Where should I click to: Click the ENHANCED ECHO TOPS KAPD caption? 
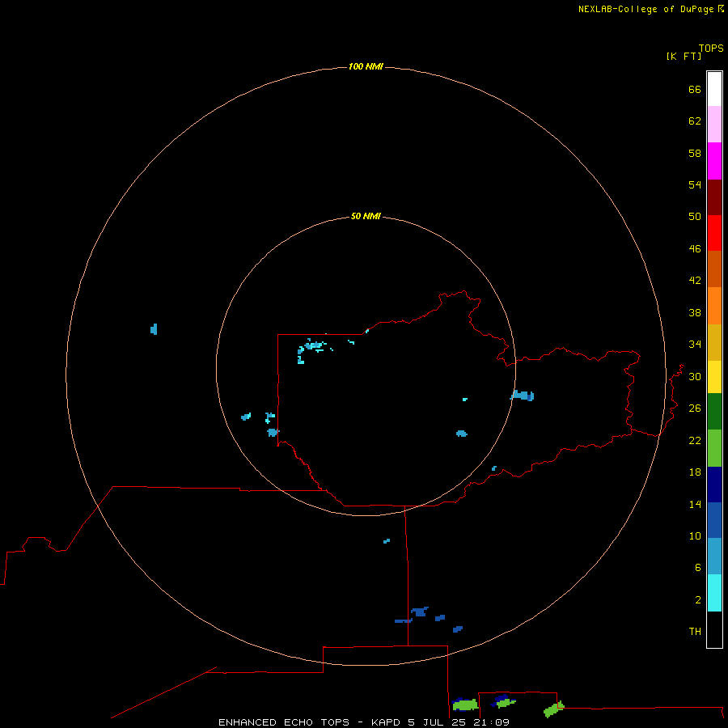pyautogui.click(x=364, y=722)
